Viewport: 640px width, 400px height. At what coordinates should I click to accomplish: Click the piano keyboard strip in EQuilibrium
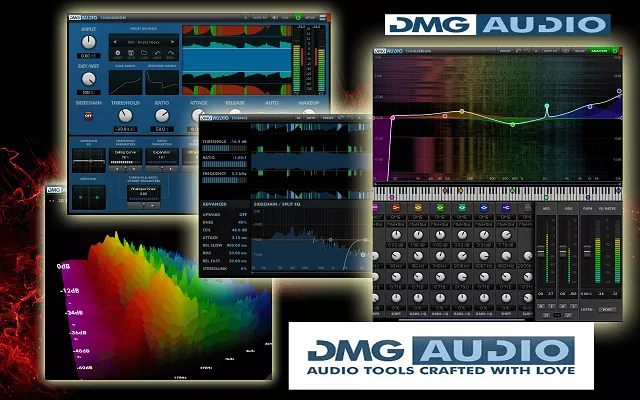pos(497,193)
